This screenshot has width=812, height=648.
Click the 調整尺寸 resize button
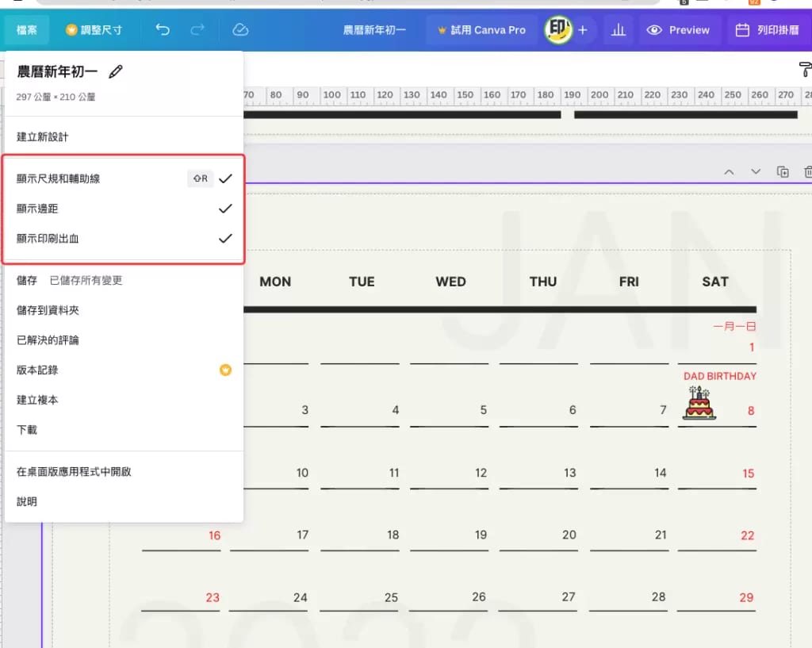(x=94, y=30)
